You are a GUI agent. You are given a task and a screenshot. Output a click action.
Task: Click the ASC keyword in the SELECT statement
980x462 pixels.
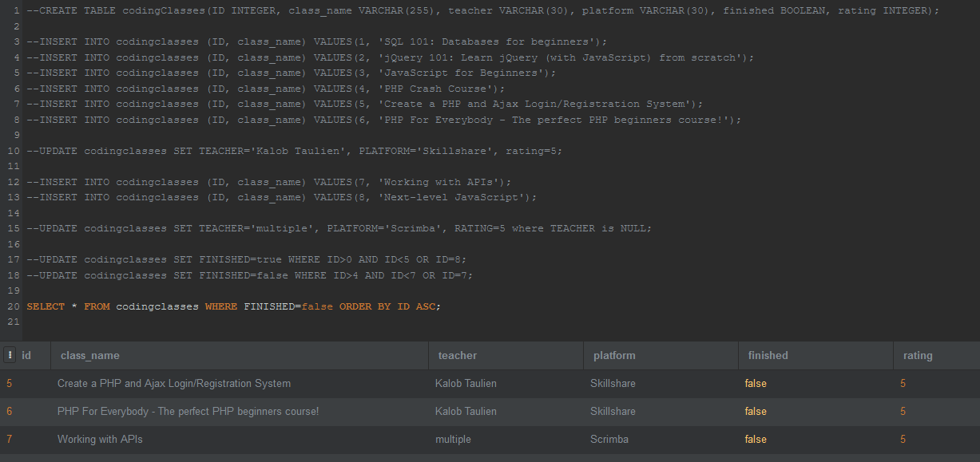click(426, 306)
